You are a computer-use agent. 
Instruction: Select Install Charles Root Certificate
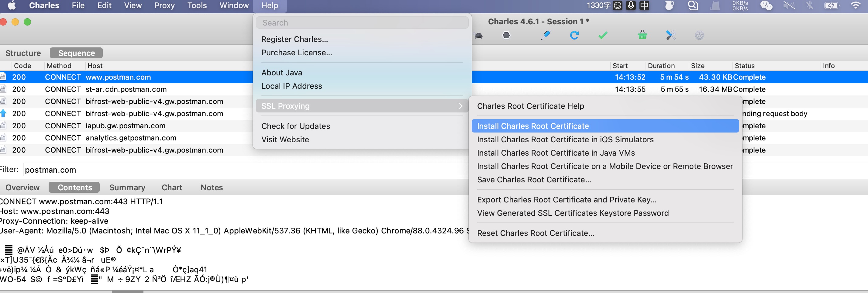[x=605, y=126]
